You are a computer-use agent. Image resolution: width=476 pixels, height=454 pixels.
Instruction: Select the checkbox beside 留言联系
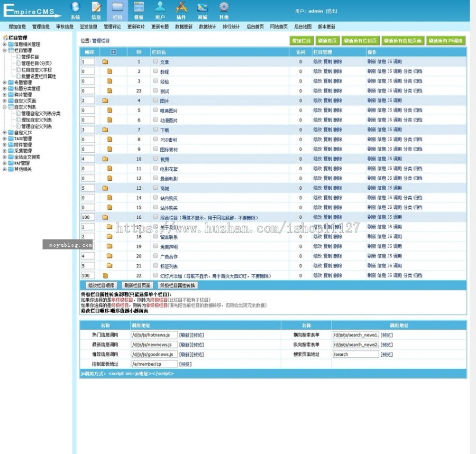155,236
